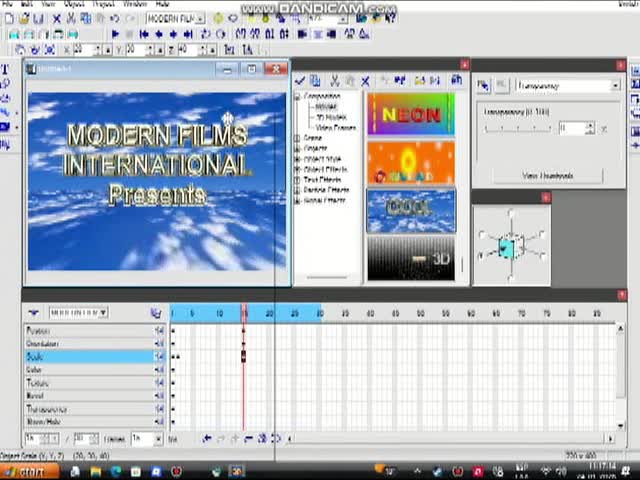Screen dimensions: 640x480
Task: Open the object list dropdown showing MODERN FILM
Action: click(200, 19)
